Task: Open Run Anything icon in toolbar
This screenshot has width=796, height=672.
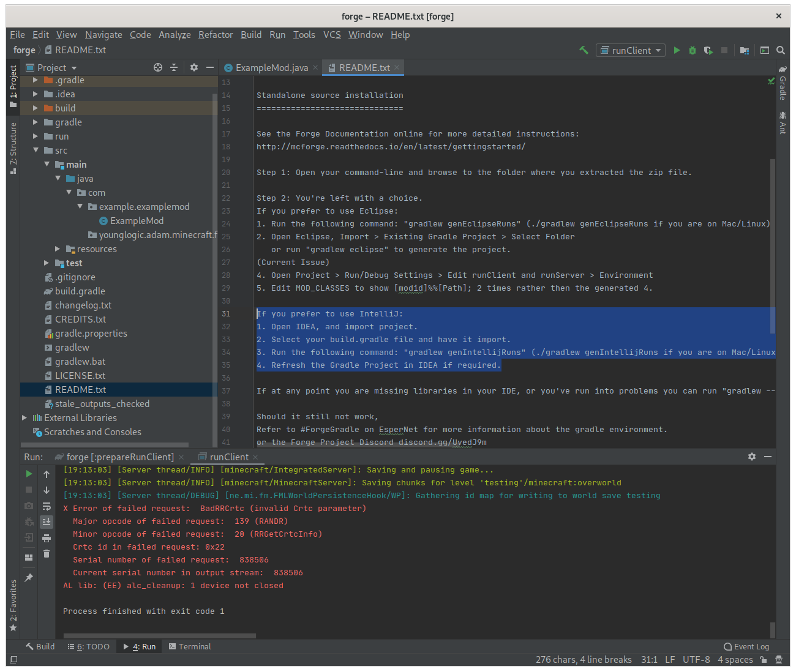Action: [x=765, y=50]
